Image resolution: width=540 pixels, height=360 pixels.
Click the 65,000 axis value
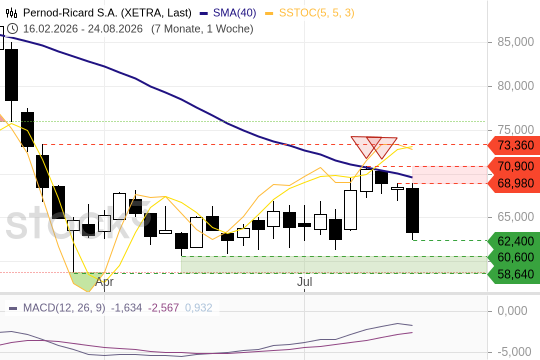(x=516, y=217)
